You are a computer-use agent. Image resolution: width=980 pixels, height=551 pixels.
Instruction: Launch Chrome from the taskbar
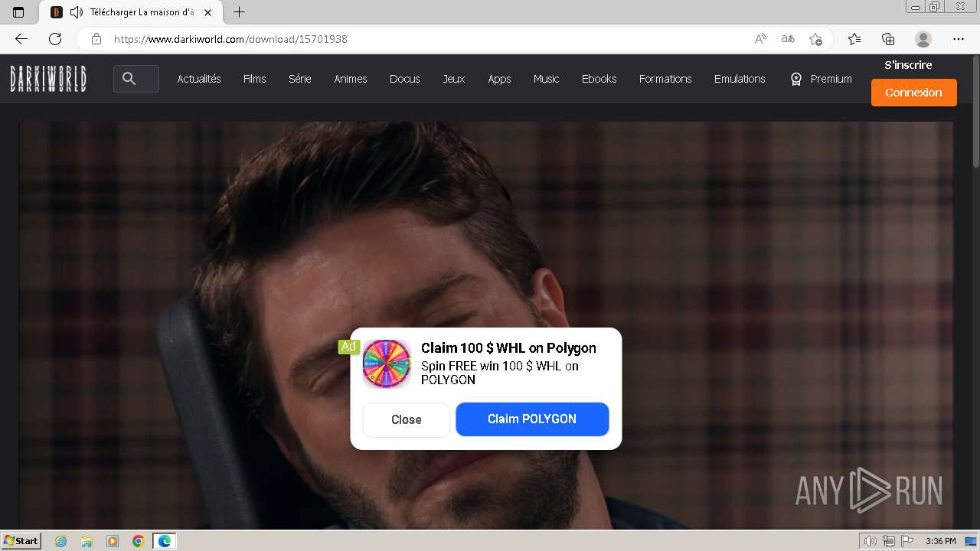click(x=139, y=541)
